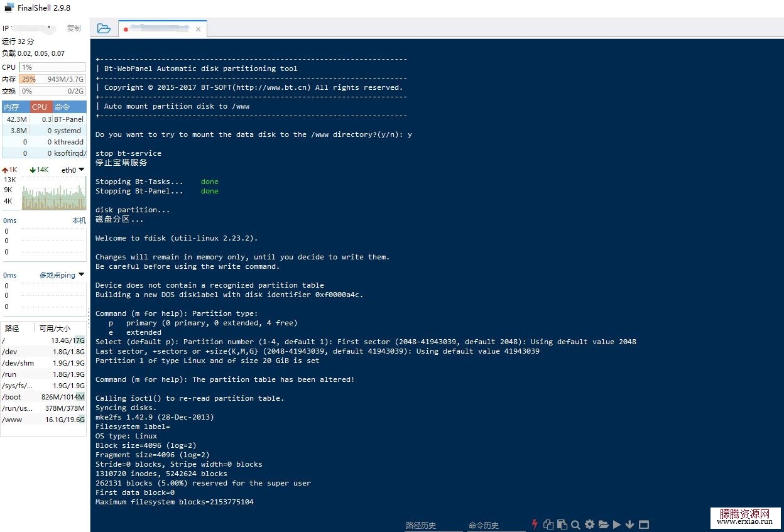Select the BT-Panel process row
The height and width of the screenshot is (532, 784).
(x=44, y=119)
